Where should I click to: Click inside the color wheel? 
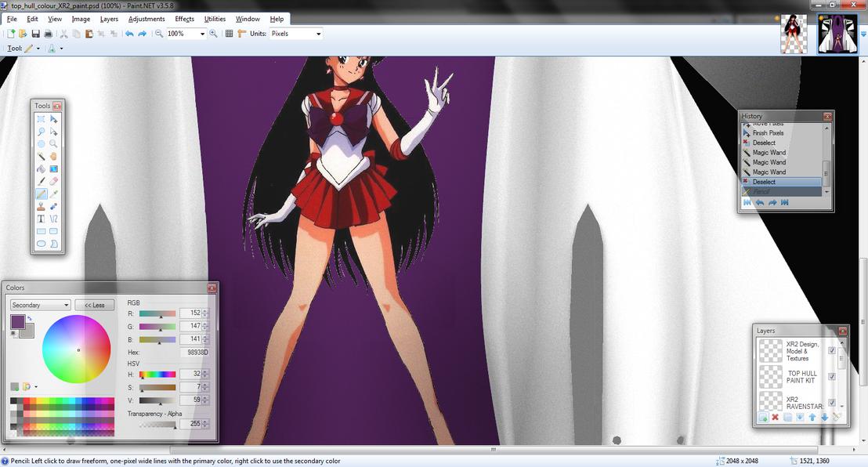(x=77, y=349)
